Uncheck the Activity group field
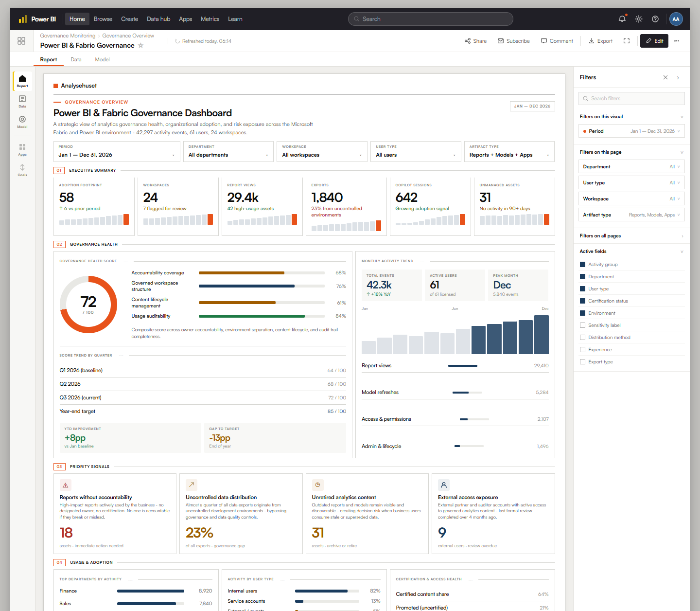The width and height of the screenshot is (700, 611). click(x=582, y=265)
